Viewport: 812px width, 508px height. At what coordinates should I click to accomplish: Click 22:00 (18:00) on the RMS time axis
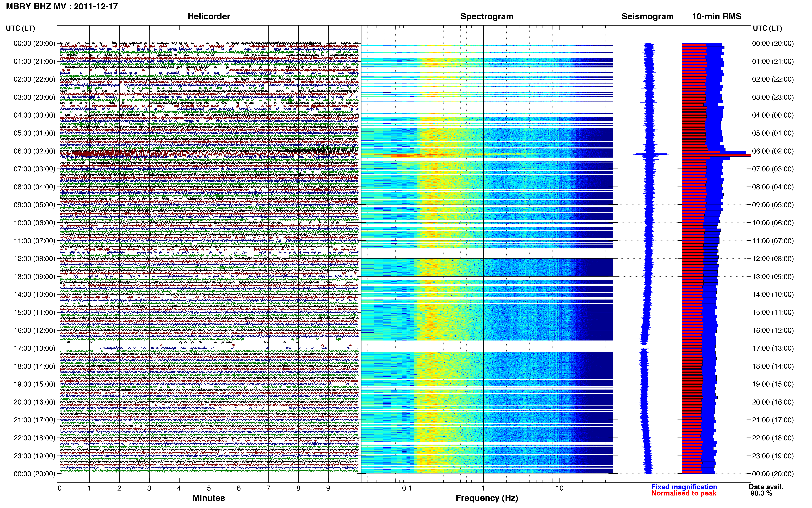tap(773, 438)
